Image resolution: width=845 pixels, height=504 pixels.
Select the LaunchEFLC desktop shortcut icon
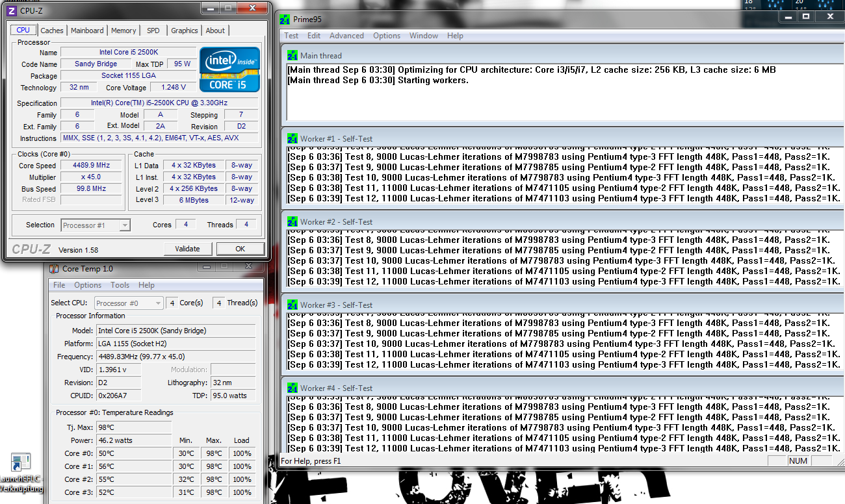click(x=21, y=462)
